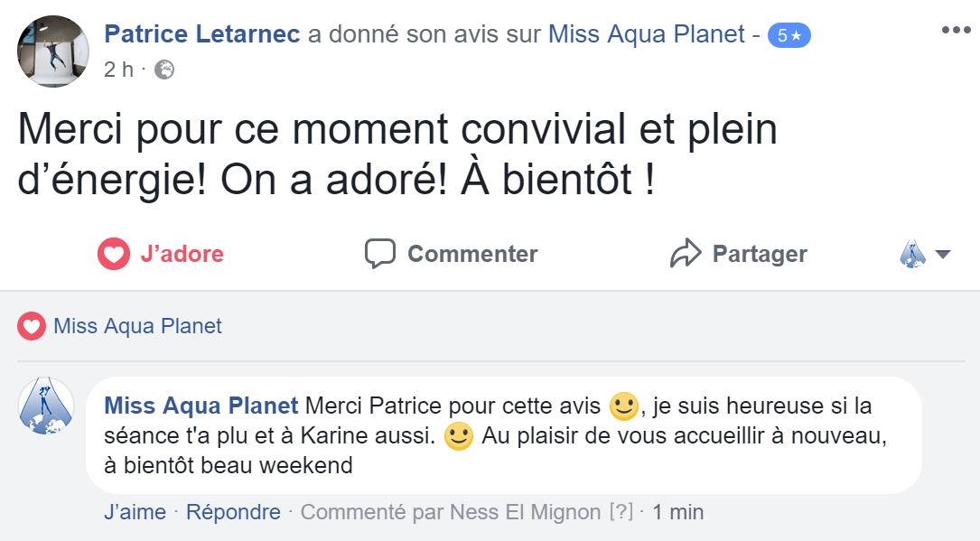980x541 pixels.
Task: Open the three-dot post options menu
Action: pyautogui.click(x=956, y=30)
